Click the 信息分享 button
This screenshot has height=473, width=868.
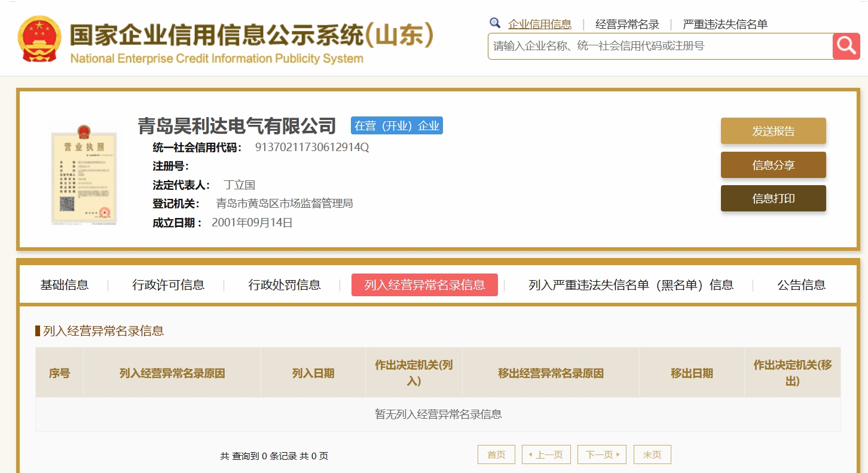click(774, 165)
